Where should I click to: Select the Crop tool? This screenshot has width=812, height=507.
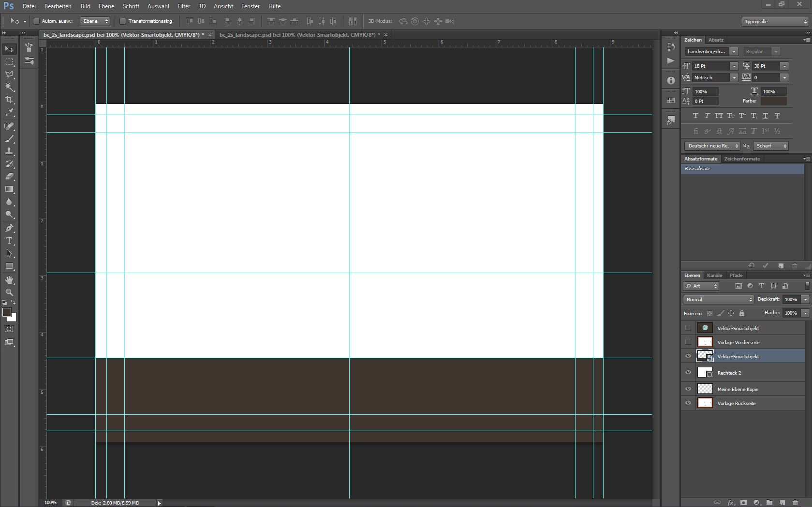(x=9, y=100)
